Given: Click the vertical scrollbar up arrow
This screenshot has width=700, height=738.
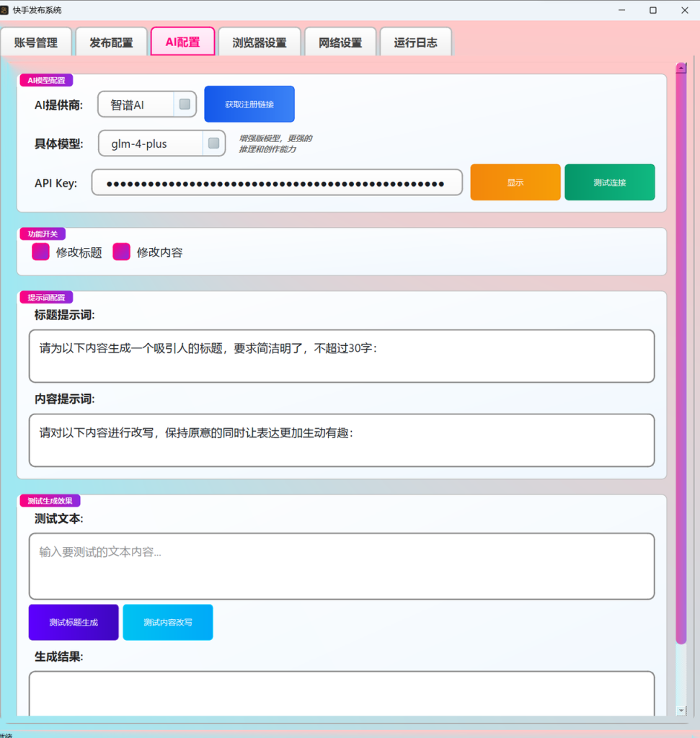Looking at the screenshot, I should pos(681,68).
